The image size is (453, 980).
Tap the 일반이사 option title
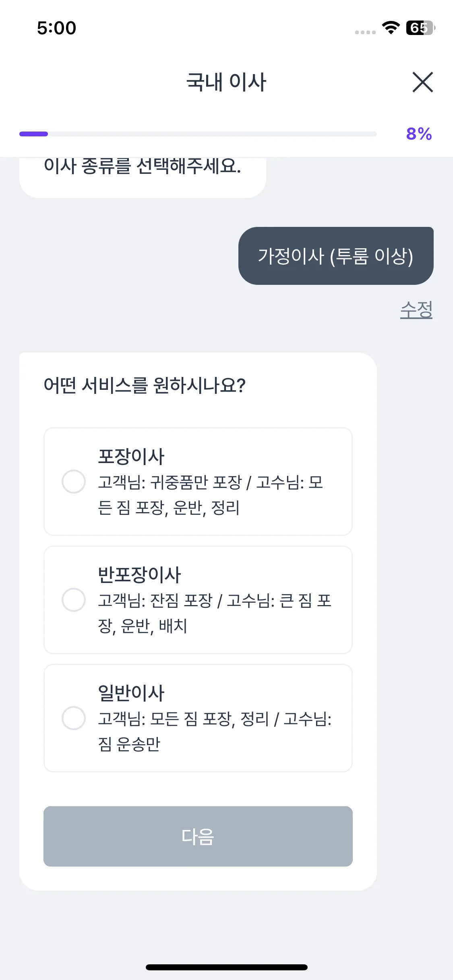(x=131, y=693)
